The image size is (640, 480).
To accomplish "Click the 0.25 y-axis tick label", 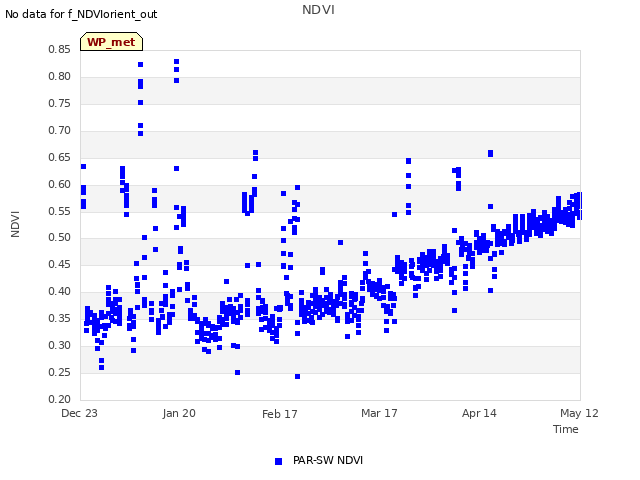I will click(59, 372).
